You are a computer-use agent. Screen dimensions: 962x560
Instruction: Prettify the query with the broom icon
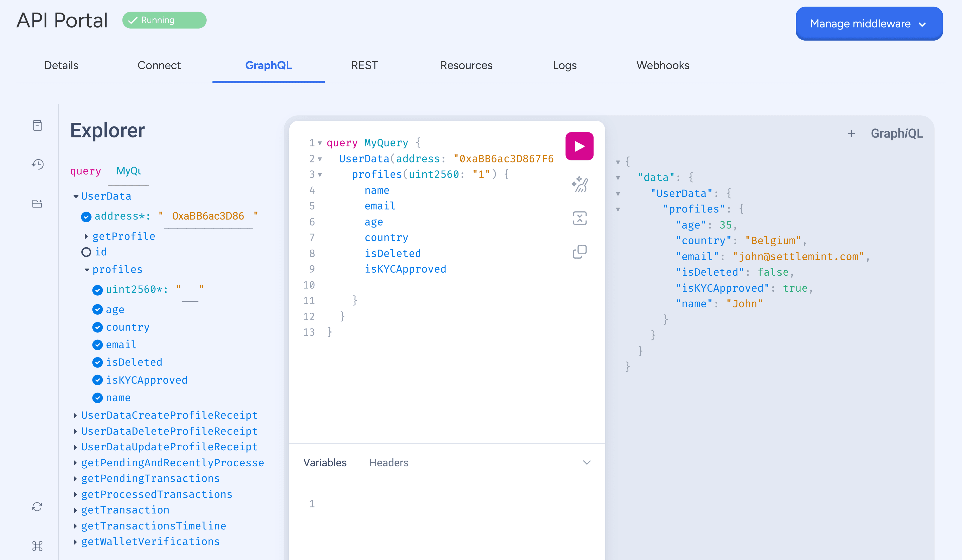point(579,185)
